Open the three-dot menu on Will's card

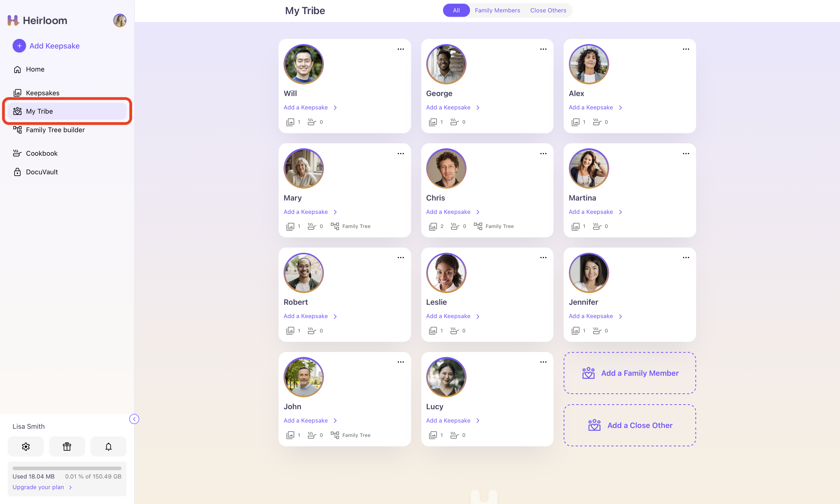click(x=401, y=49)
